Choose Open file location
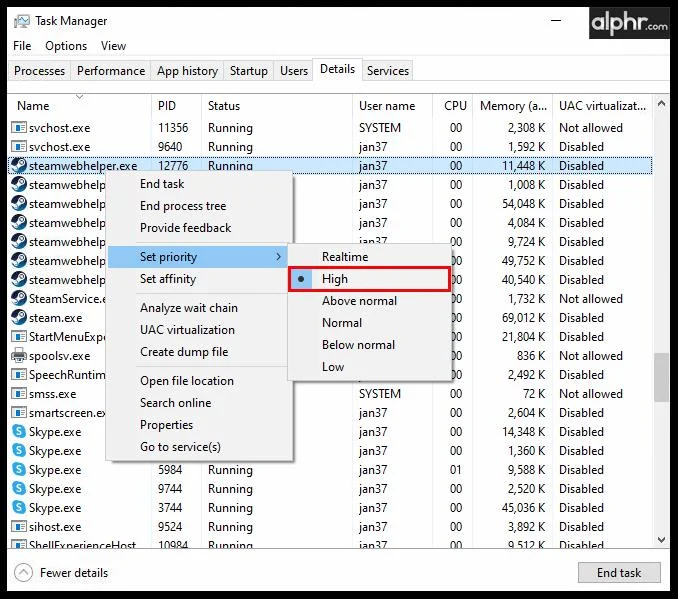Image resolution: width=678 pixels, height=599 pixels. [x=199, y=381]
